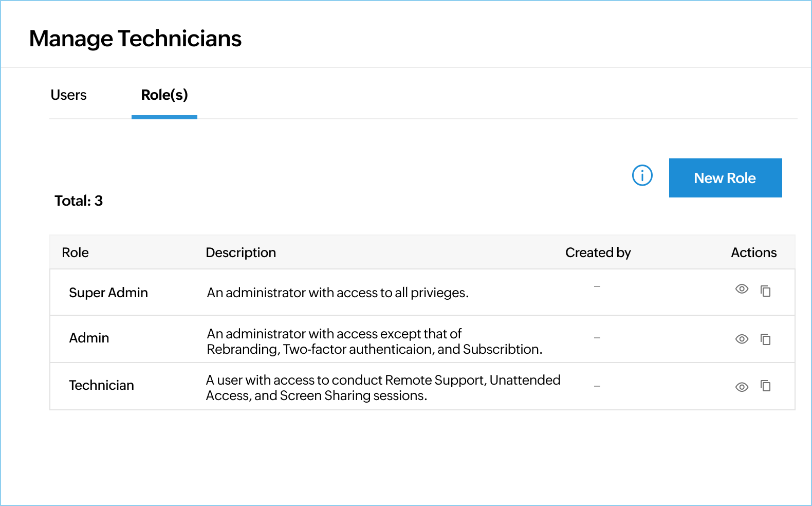This screenshot has width=812, height=506.
Task: View the Super Admin role details
Action: click(x=742, y=289)
